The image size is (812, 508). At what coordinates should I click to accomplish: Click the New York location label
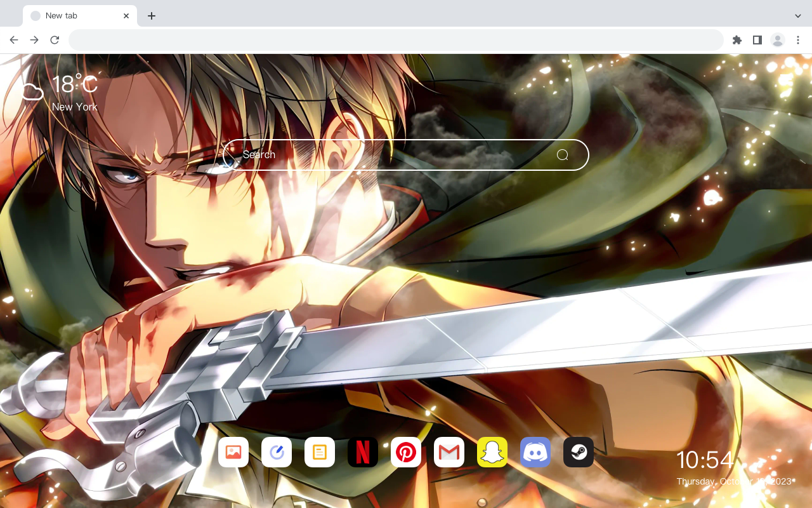click(75, 107)
